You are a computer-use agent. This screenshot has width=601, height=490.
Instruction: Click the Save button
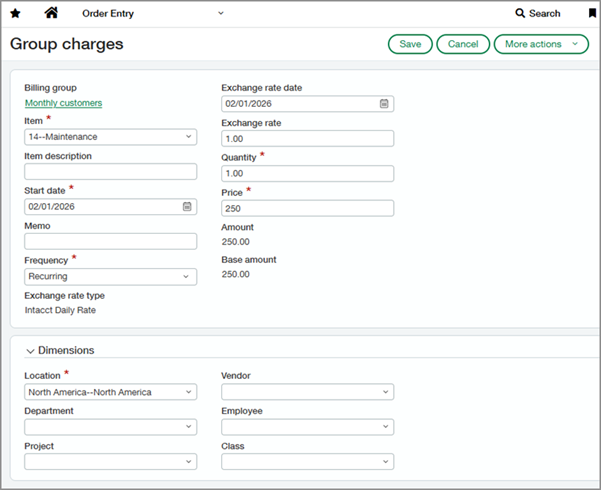click(410, 44)
